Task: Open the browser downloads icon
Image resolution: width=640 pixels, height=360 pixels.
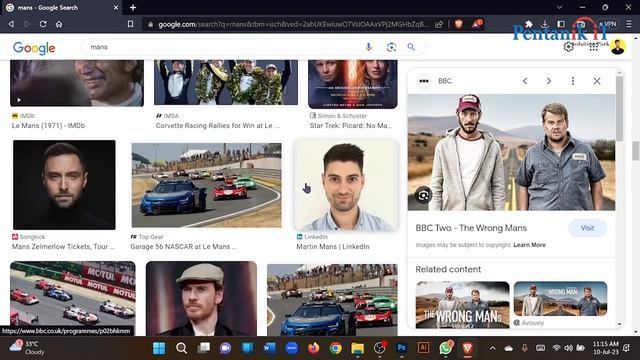Action: (544, 24)
